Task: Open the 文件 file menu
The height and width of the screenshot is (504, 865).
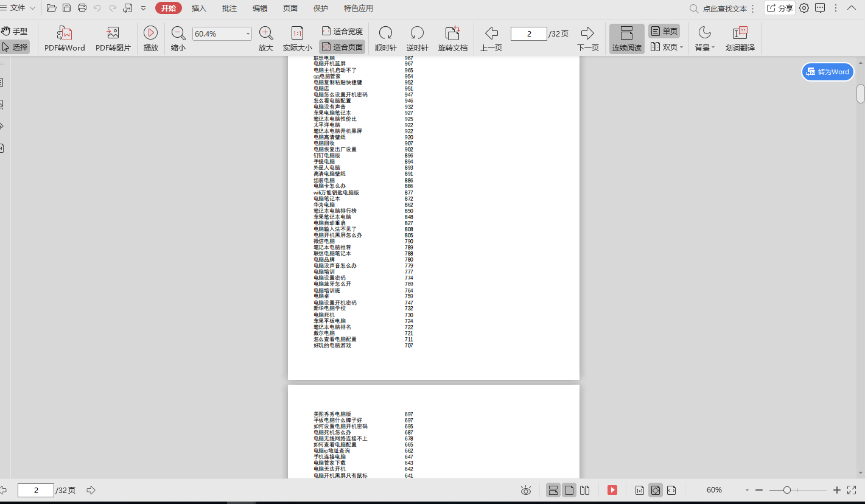Action: coord(18,8)
